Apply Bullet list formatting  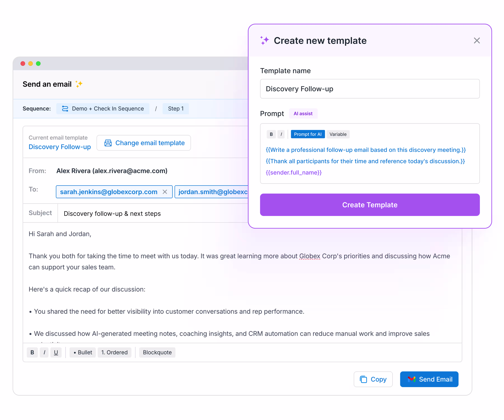tap(83, 352)
